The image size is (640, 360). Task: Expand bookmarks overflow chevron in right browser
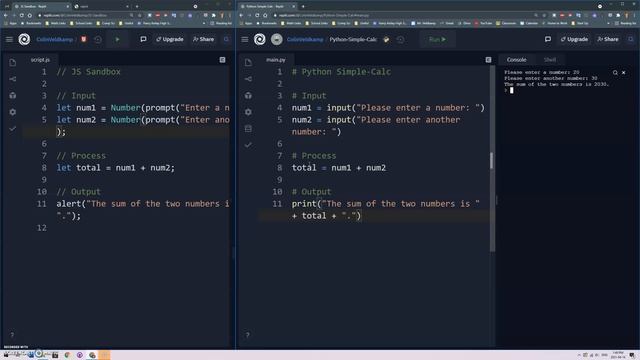click(x=609, y=24)
